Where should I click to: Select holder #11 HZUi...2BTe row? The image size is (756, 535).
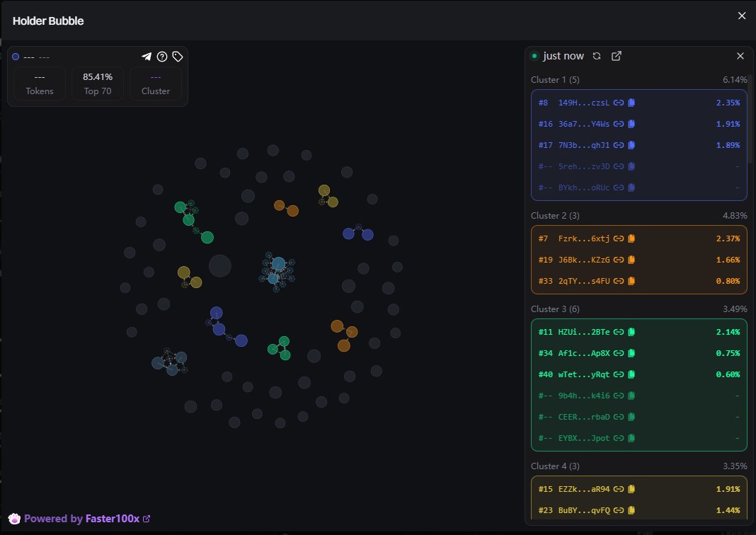(638, 332)
